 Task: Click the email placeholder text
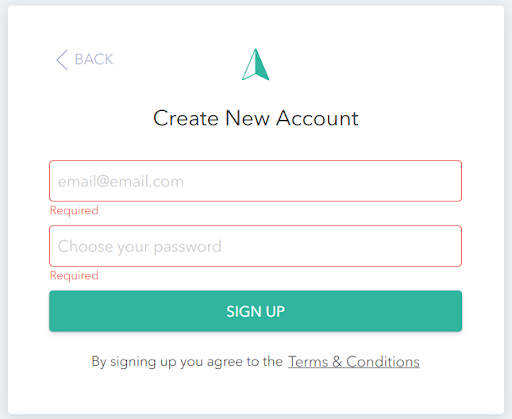[x=121, y=182]
